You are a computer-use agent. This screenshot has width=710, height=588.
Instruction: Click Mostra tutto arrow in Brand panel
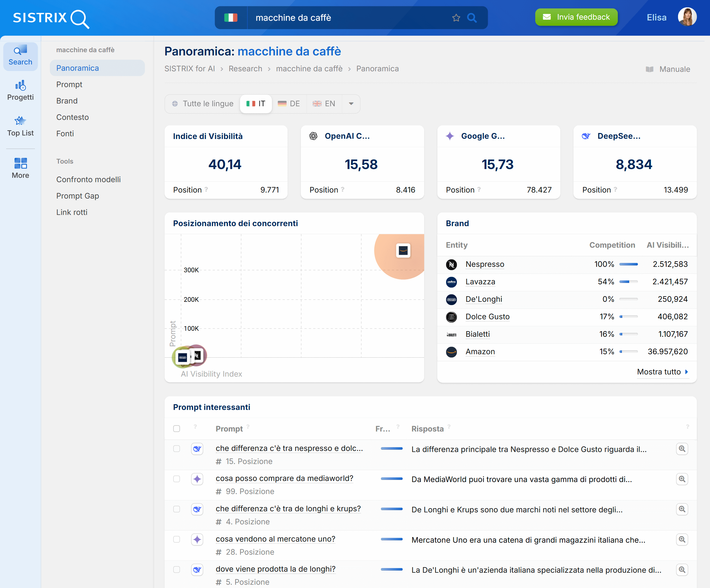686,372
